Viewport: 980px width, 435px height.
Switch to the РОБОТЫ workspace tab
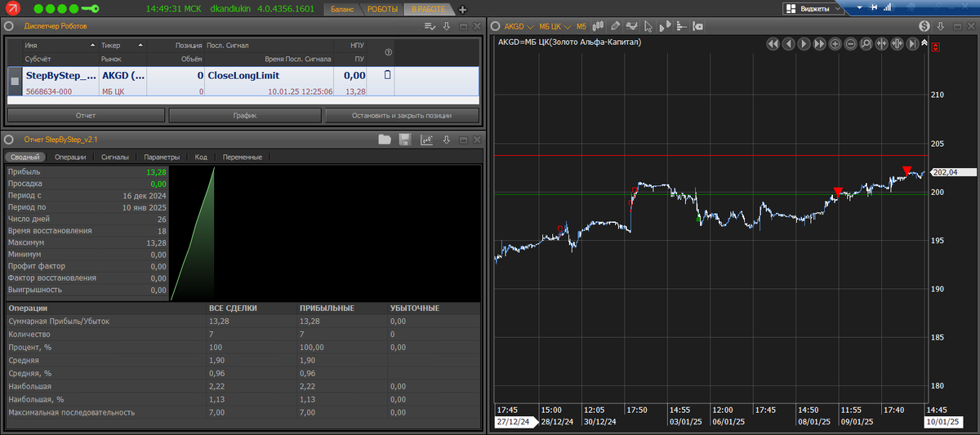[x=382, y=10]
